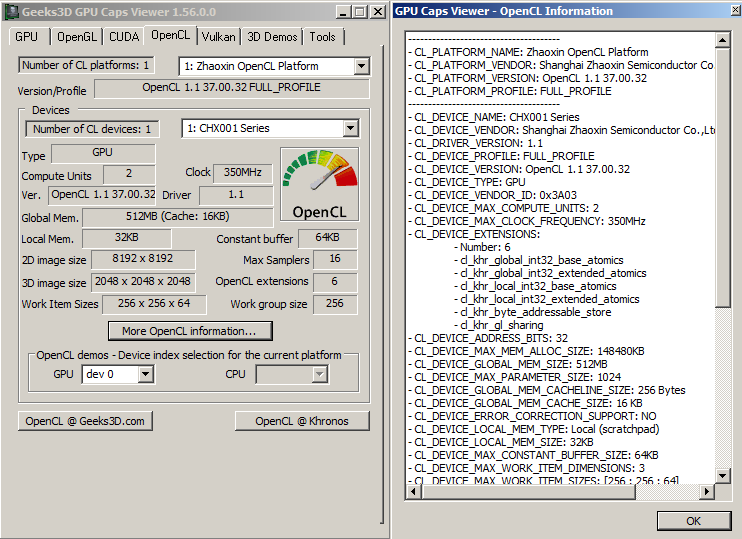Click the GPU Caps Viewer title bar icon
742x539 pixels.
point(11,11)
